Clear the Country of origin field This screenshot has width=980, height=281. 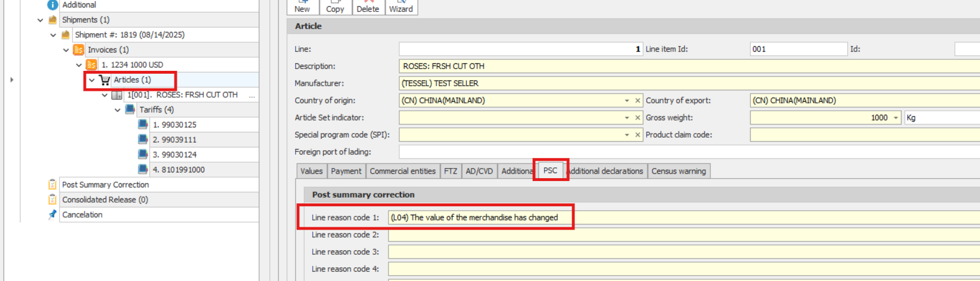[637, 101]
